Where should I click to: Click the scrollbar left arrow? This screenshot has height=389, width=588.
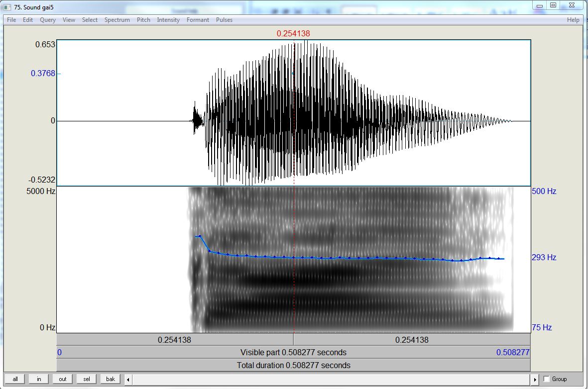[x=128, y=380]
